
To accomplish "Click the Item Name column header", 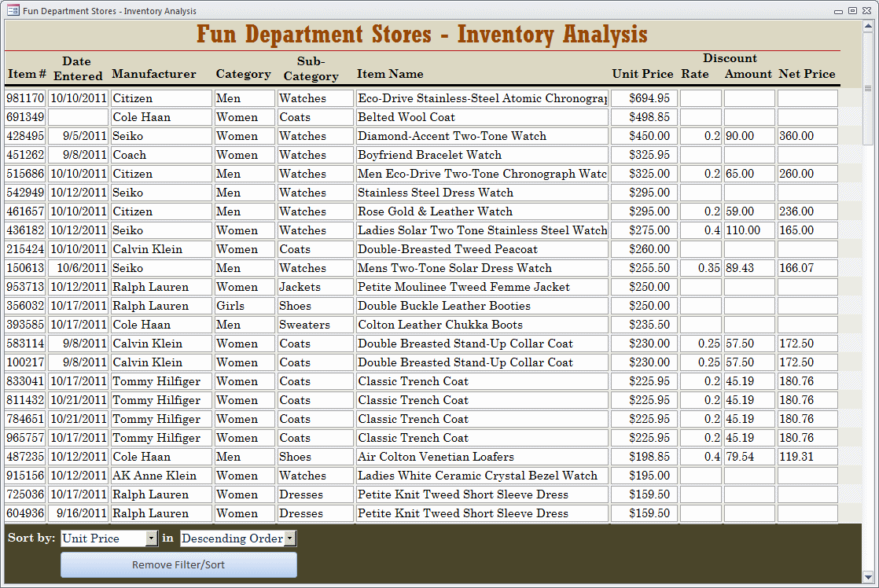I will [390, 74].
